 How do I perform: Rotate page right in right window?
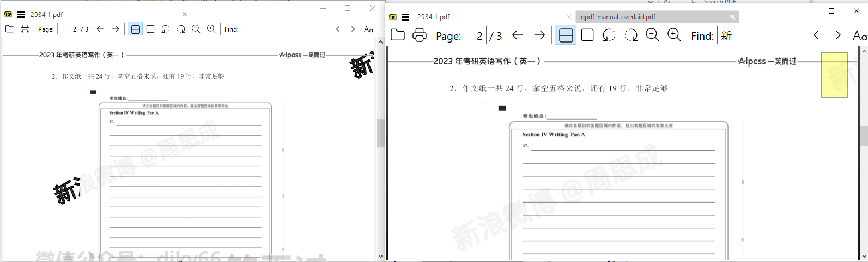coord(631,35)
